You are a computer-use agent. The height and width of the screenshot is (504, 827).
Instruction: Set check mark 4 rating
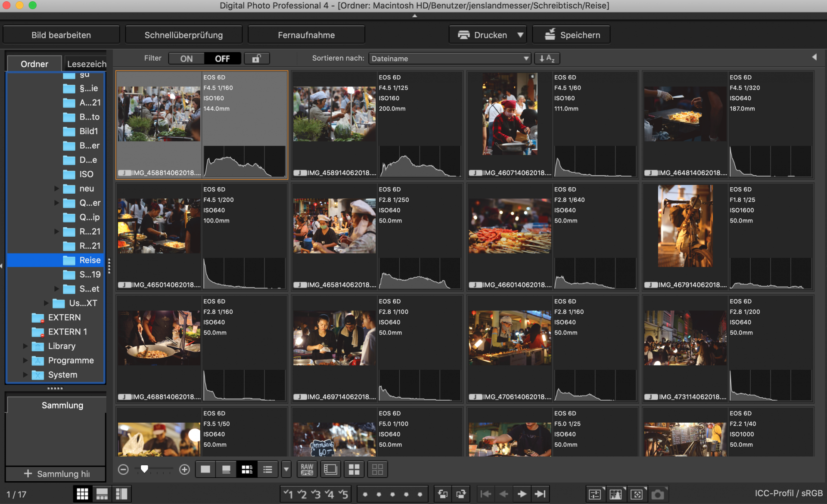click(330, 494)
